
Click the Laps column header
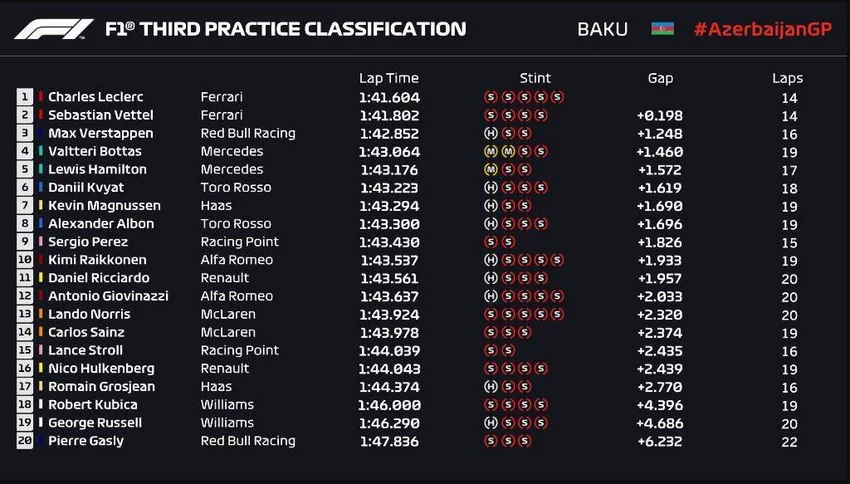pos(787,78)
